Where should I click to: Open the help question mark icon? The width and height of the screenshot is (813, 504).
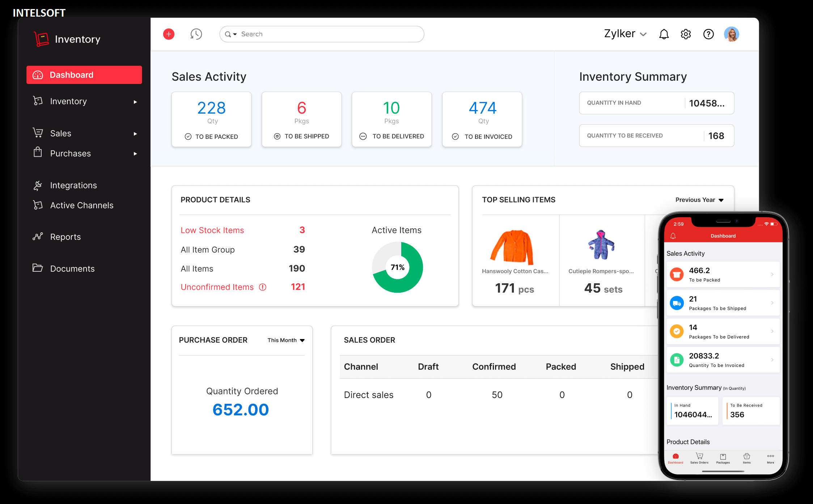pyautogui.click(x=708, y=34)
